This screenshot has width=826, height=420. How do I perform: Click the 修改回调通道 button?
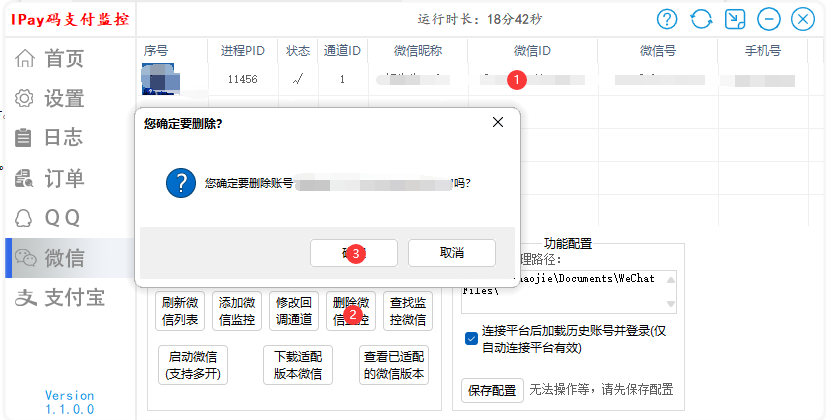click(x=293, y=311)
